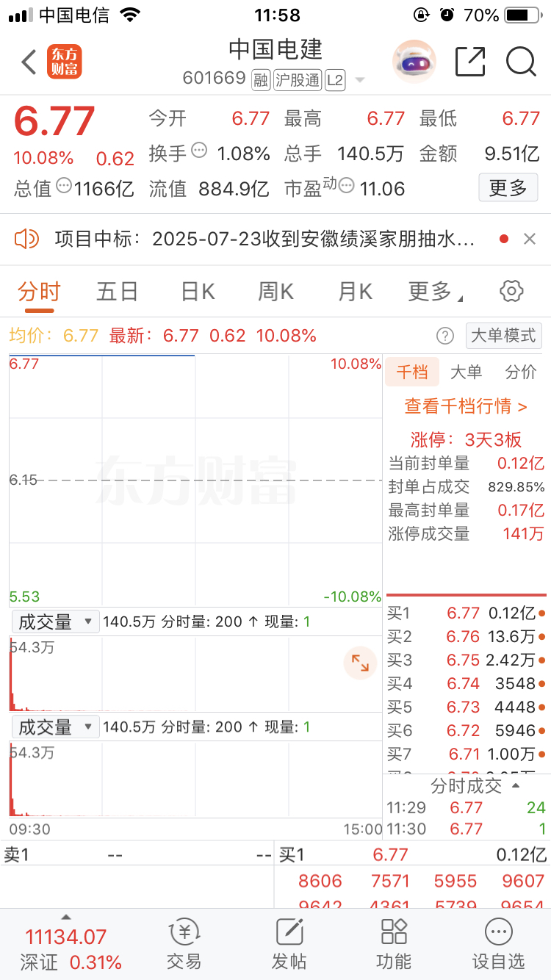This screenshot has width=551, height=980.
Task: Tap the 融 margin tag
Action: (261, 79)
